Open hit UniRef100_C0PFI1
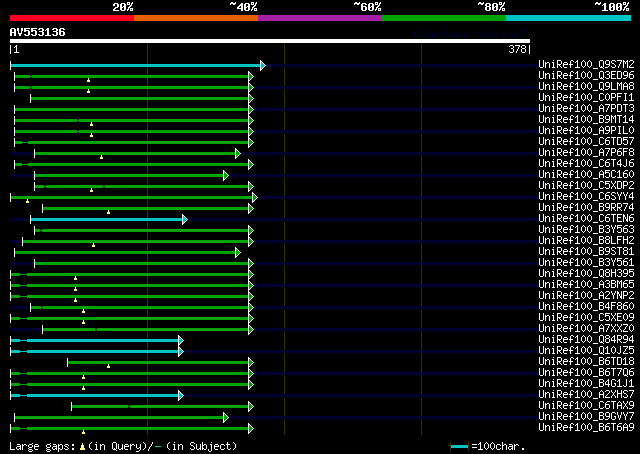Image resolution: width=640 pixels, height=454 pixels. click(x=586, y=98)
